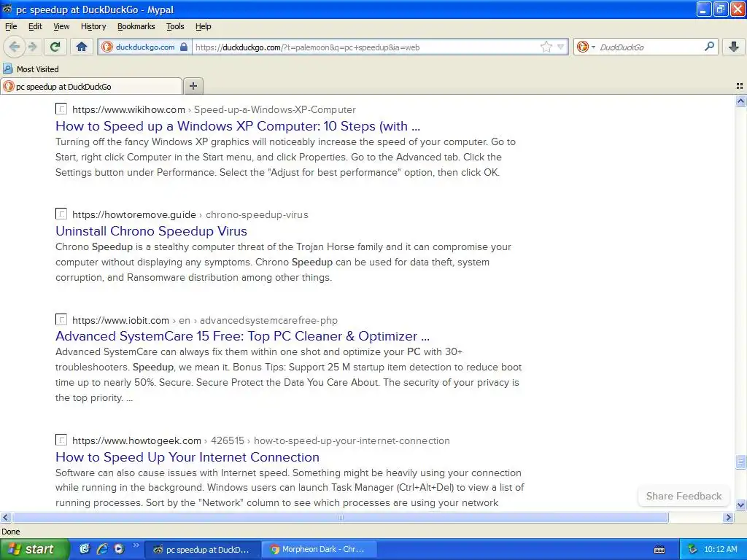Launch Windows Media Player quick launch icon

(119, 549)
